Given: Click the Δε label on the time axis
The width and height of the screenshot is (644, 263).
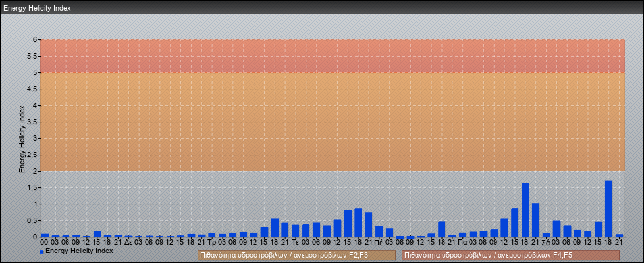Looking at the screenshot, I should (x=128, y=243).
